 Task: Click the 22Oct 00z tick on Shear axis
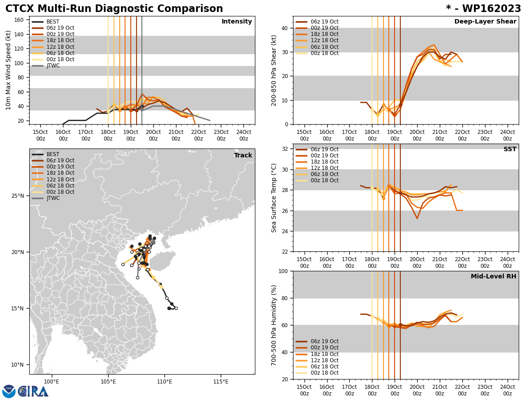click(x=462, y=135)
